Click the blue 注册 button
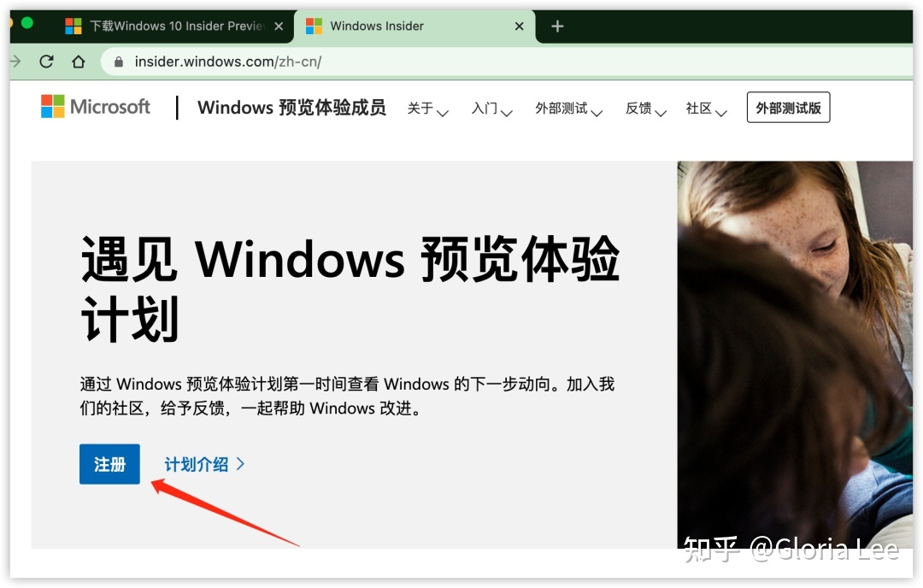Image resolution: width=923 pixels, height=588 pixels. pos(109,464)
